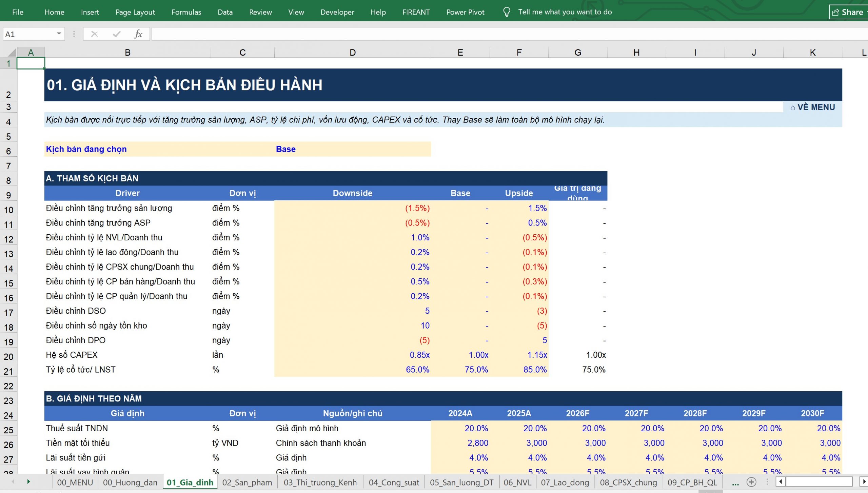Open the Formulas ribbon tab

point(186,12)
